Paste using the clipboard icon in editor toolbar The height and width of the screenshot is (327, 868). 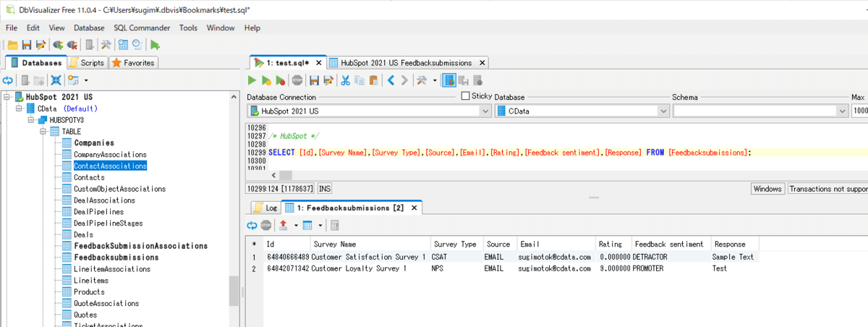[373, 80]
